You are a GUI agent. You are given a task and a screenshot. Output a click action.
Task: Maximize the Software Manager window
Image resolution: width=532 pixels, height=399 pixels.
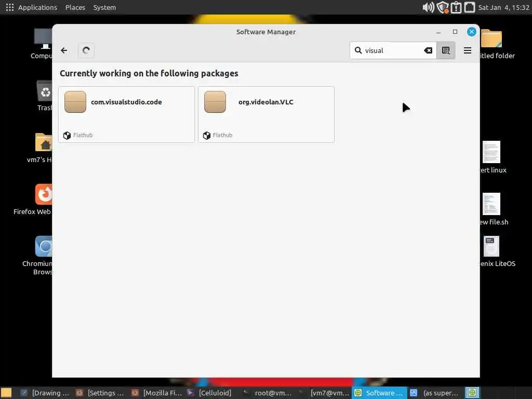(x=455, y=32)
